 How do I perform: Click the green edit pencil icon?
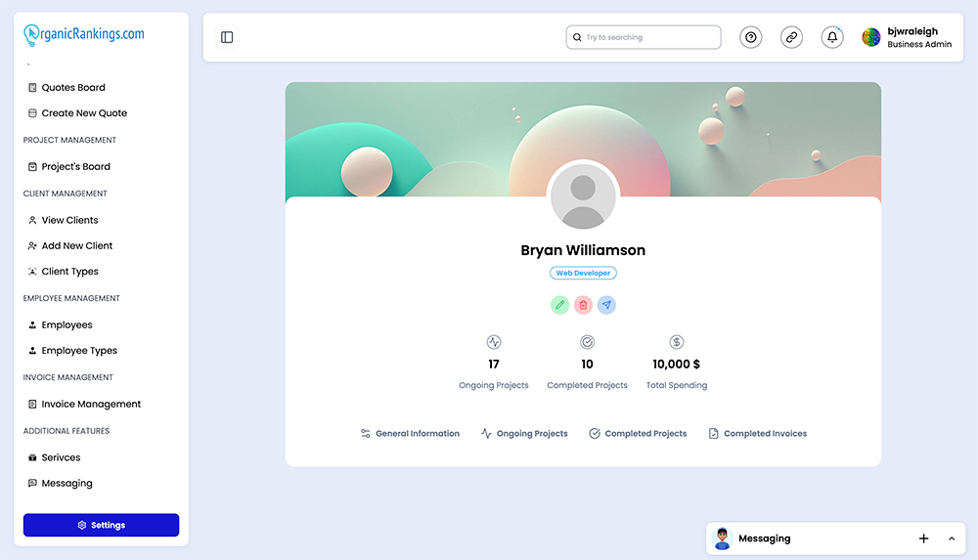point(560,305)
